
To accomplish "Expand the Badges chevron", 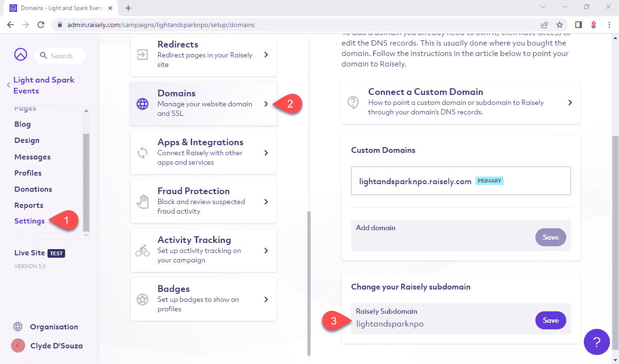I will point(266,299).
